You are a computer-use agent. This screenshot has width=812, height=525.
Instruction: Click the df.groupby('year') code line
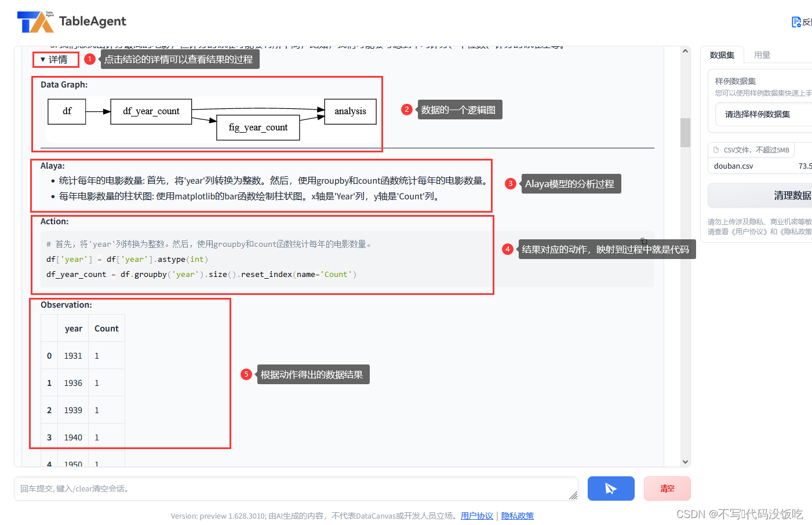201,274
